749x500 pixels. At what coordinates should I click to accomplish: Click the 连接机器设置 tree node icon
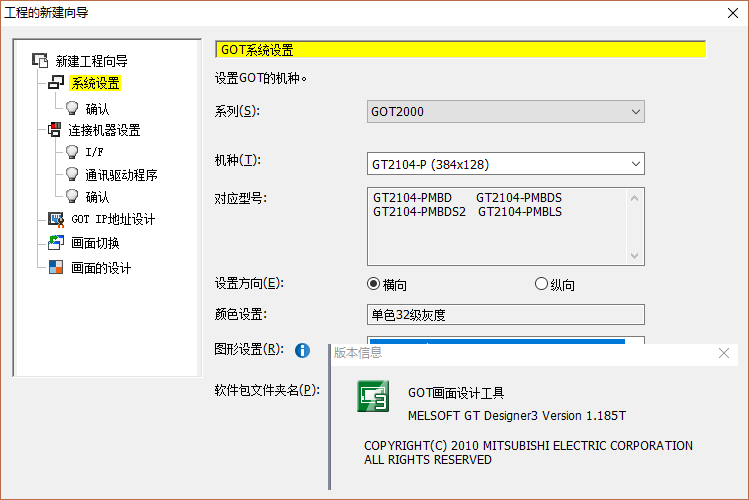[55, 130]
